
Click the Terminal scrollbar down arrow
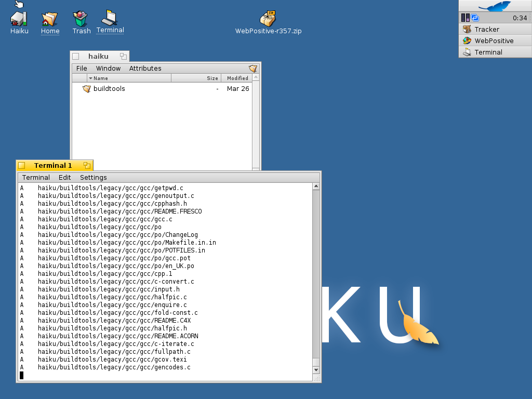tap(316, 370)
